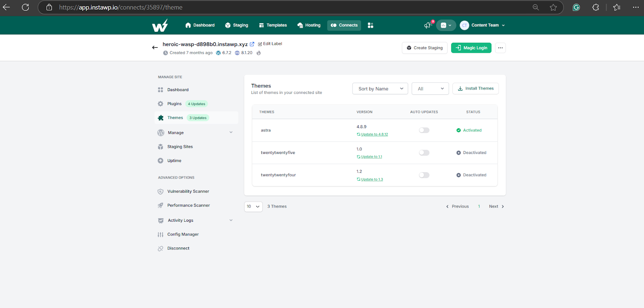Image resolution: width=644 pixels, height=308 pixels.
Task: Bookmark page with star icon
Action: (x=553, y=7)
